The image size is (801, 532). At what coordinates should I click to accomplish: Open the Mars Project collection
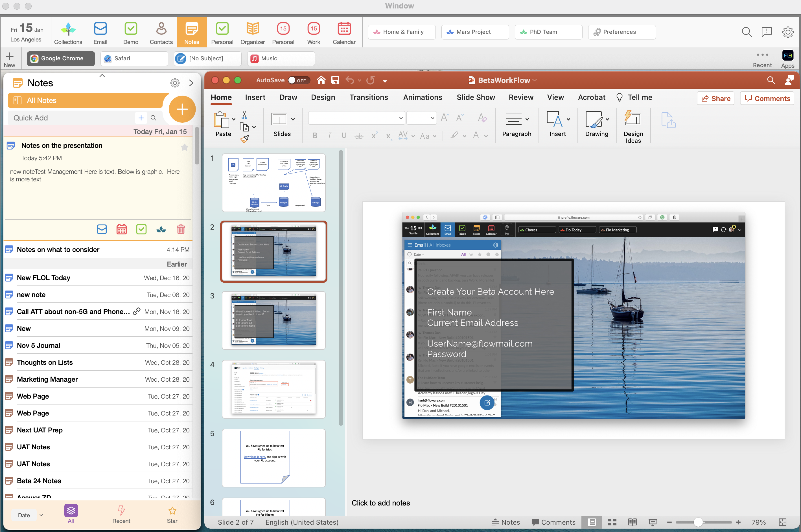click(475, 32)
